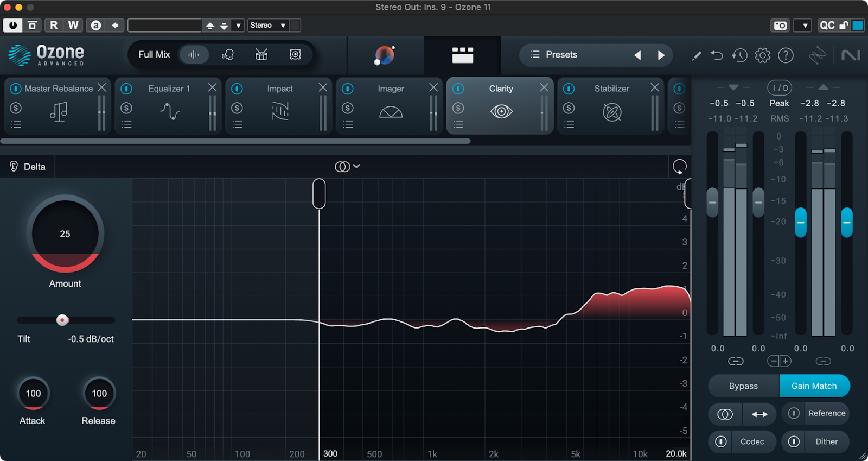Open the Master Rebalance preset list icon
Image resolution: width=868 pixels, height=461 pixels.
point(16,124)
